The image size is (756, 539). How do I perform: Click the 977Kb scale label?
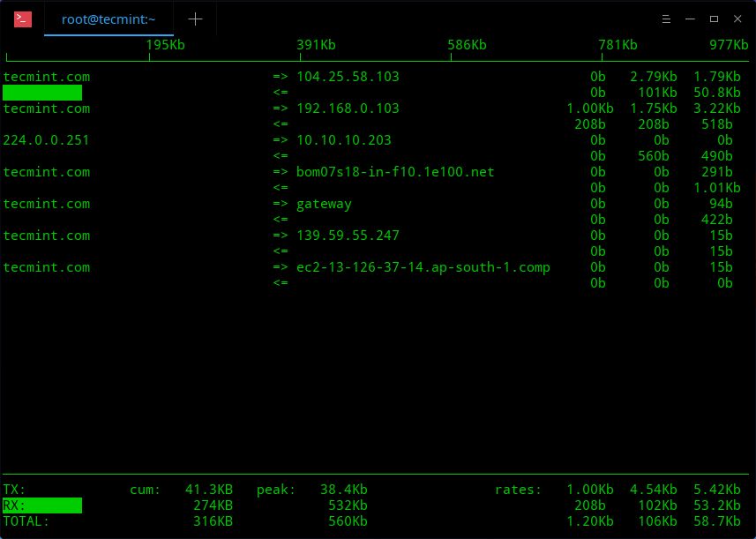click(729, 45)
